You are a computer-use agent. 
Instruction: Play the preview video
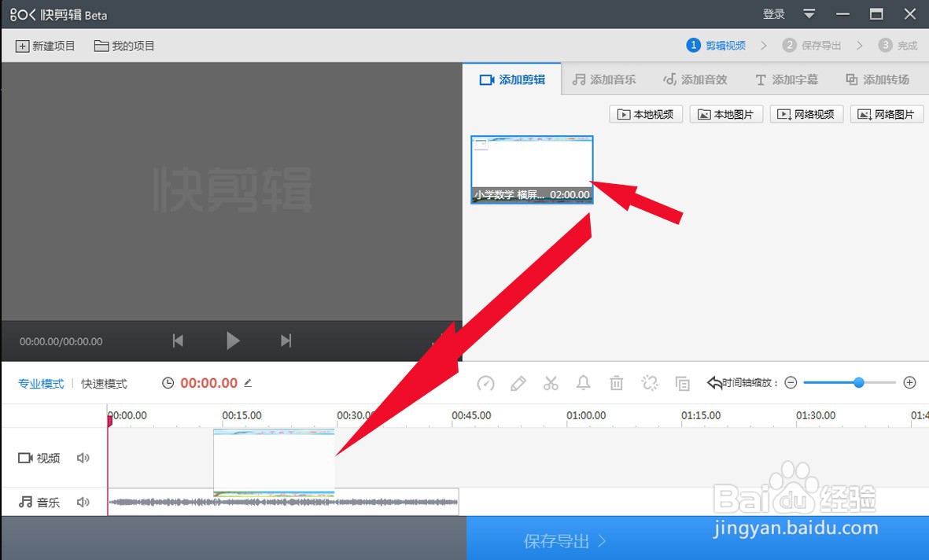point(233,341)
